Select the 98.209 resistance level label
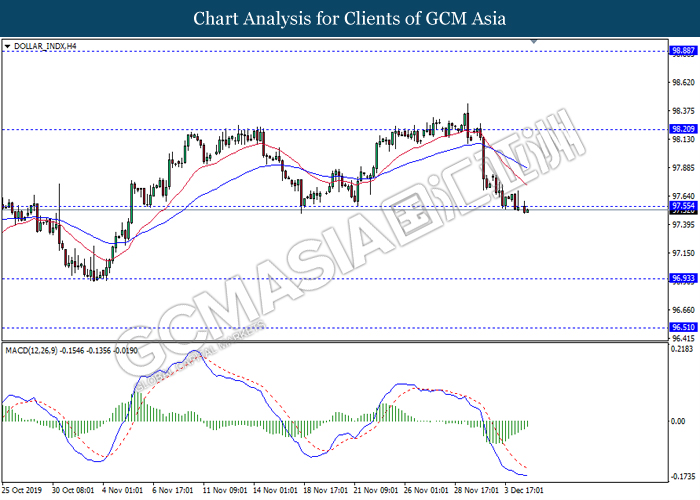 (x=683, y=129)
